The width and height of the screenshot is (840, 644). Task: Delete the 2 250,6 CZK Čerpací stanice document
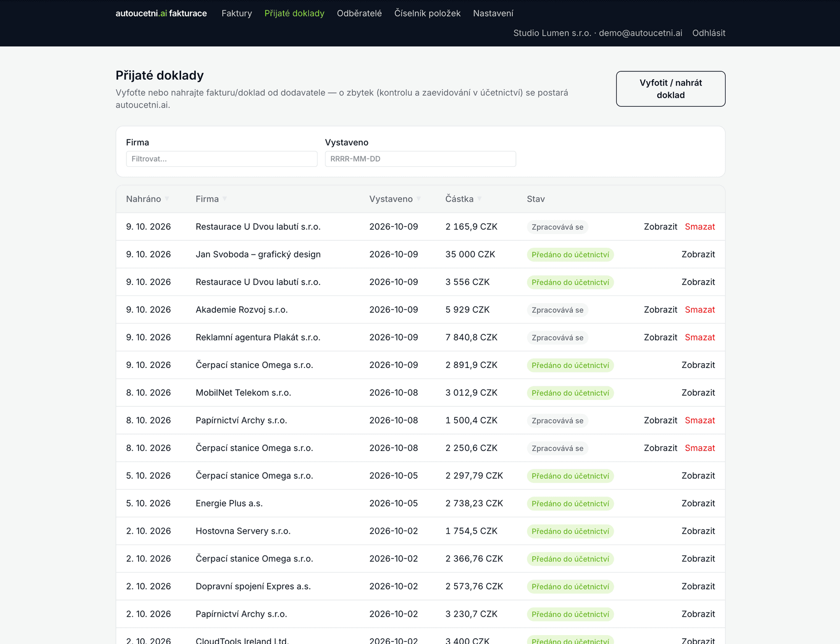click(x=700, y=448)
